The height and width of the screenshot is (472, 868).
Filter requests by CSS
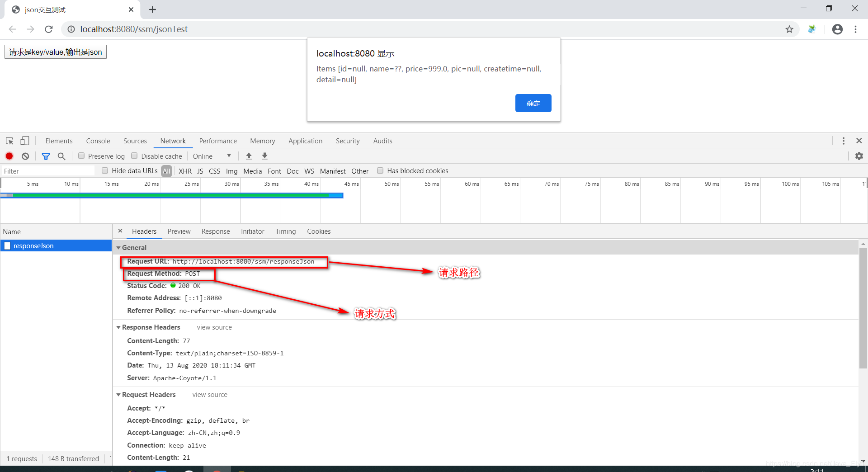tap(215, 171)
